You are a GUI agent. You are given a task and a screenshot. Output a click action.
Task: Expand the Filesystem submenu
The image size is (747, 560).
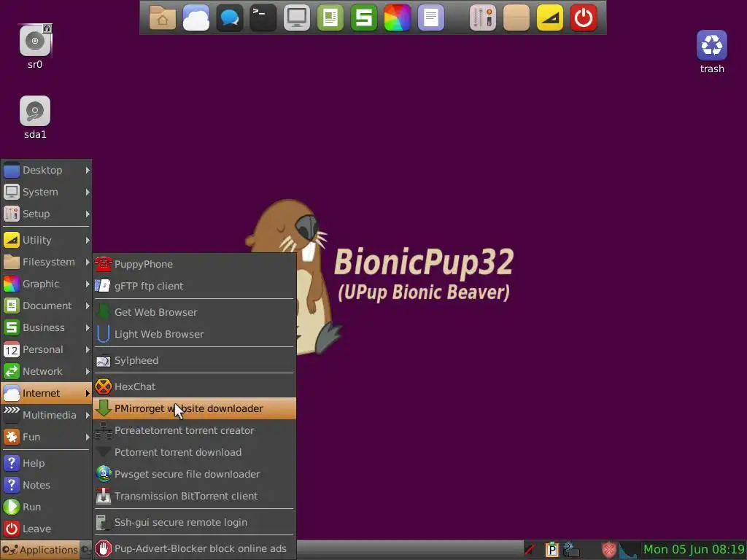(46, 262)
